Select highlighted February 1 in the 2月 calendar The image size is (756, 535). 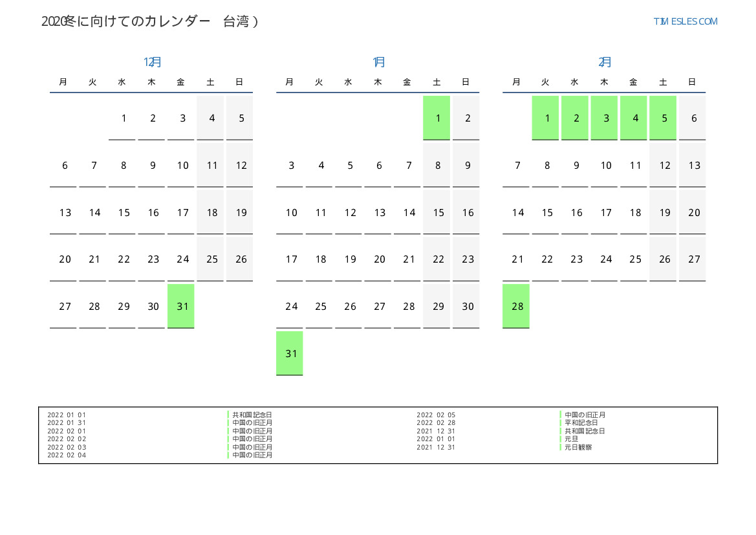545,118
